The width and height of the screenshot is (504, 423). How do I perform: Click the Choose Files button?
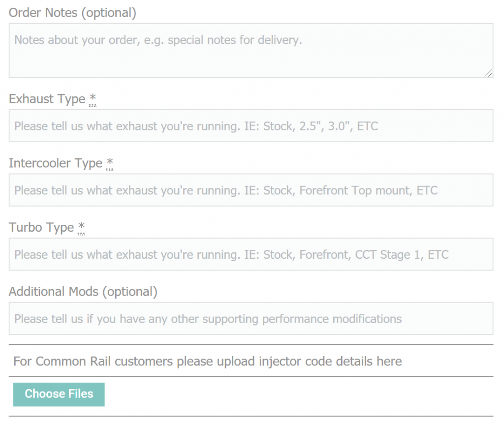59,394
